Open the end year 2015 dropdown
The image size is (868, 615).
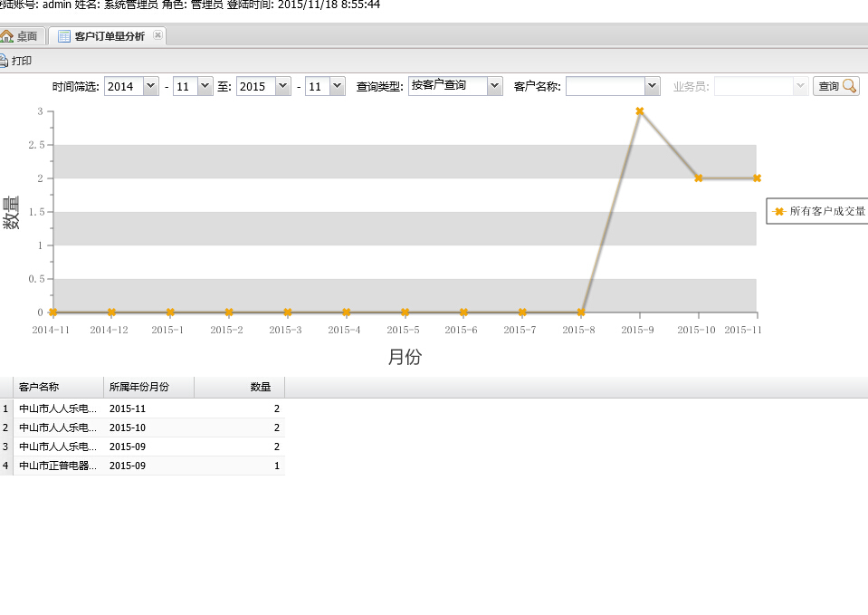(282, 86)
